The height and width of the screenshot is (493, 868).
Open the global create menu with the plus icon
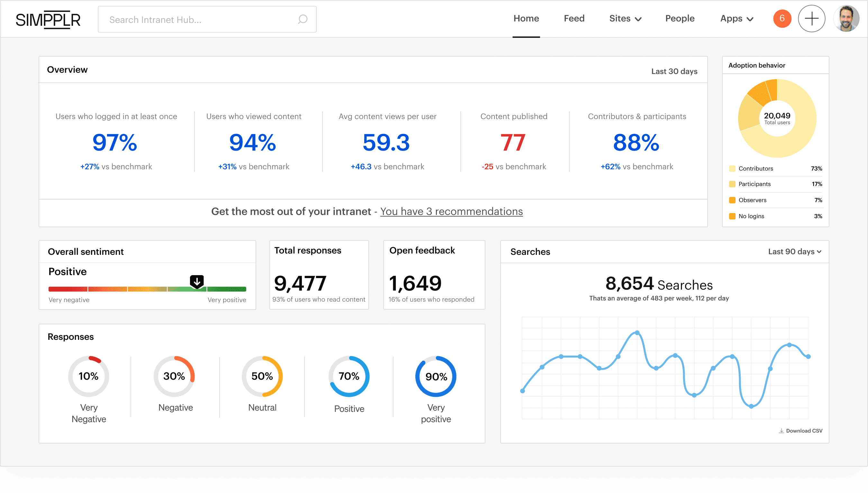[812, 19]
